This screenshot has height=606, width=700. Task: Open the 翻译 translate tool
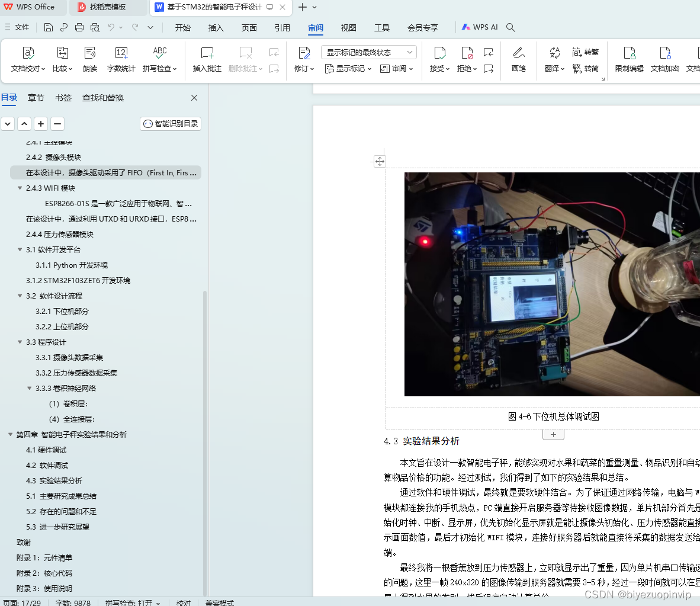click(554, 59)
